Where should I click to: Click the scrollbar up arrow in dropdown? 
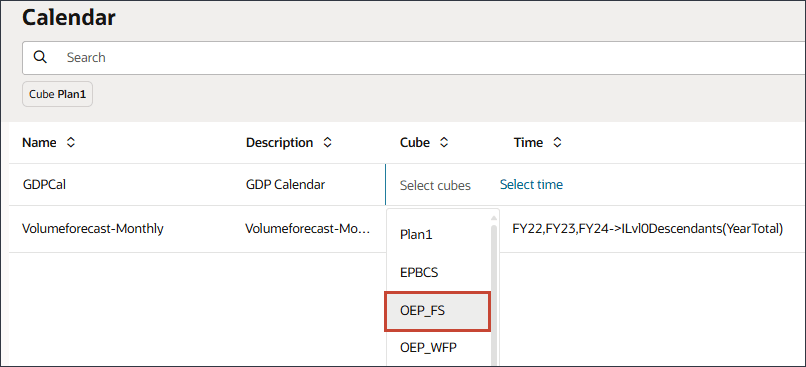click(495, 217)
